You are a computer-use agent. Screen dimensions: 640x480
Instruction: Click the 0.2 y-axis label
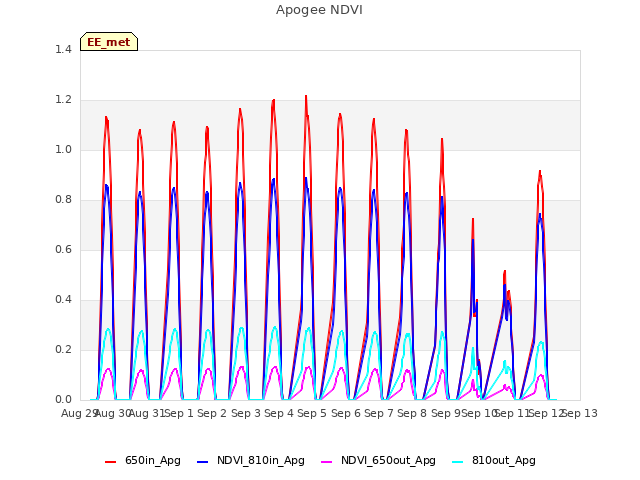(63, 350)
